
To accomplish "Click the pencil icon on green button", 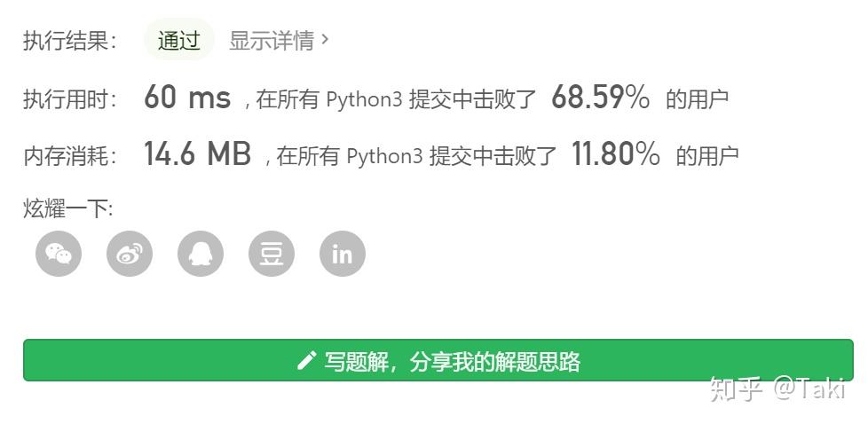I will pos(306,360).
